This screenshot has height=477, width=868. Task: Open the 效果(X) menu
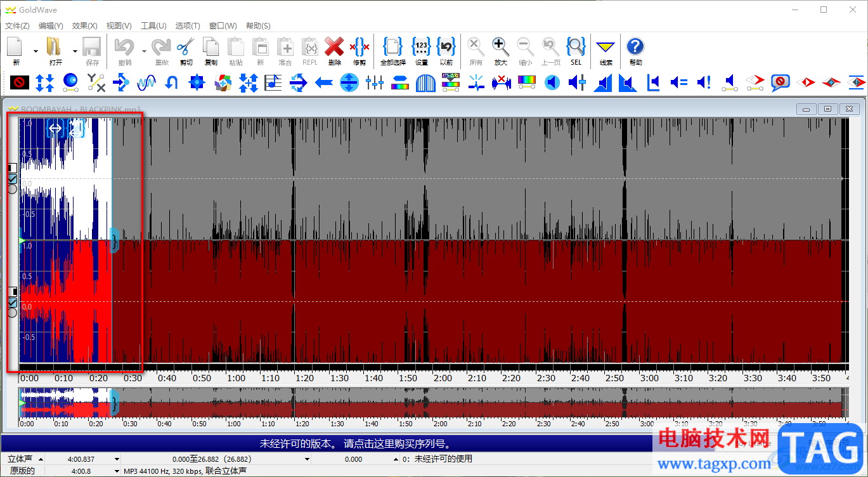click(x=85, y=26)
